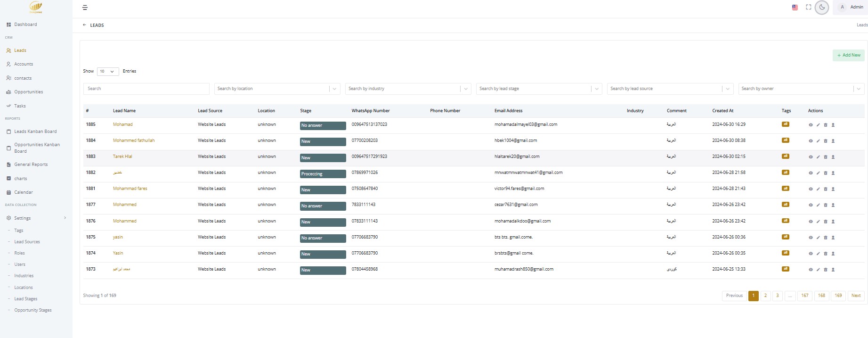Toggle the hamburger sidebar menu
The image size is (868, 338).
[85, 8]
